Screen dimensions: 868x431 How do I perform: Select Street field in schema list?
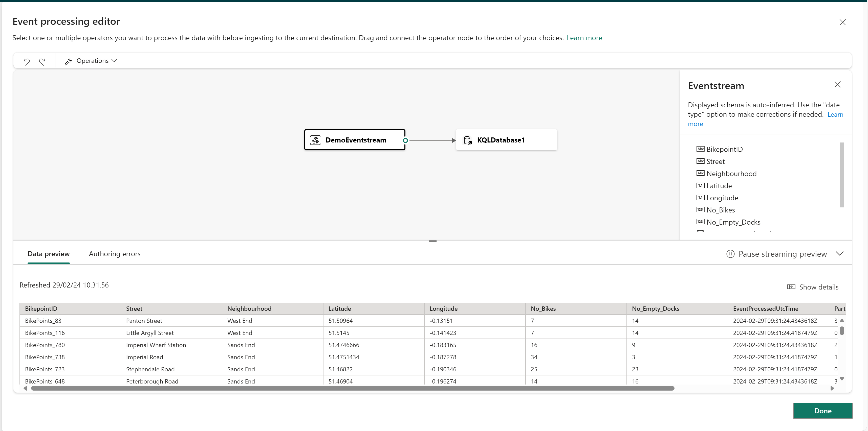715,162
